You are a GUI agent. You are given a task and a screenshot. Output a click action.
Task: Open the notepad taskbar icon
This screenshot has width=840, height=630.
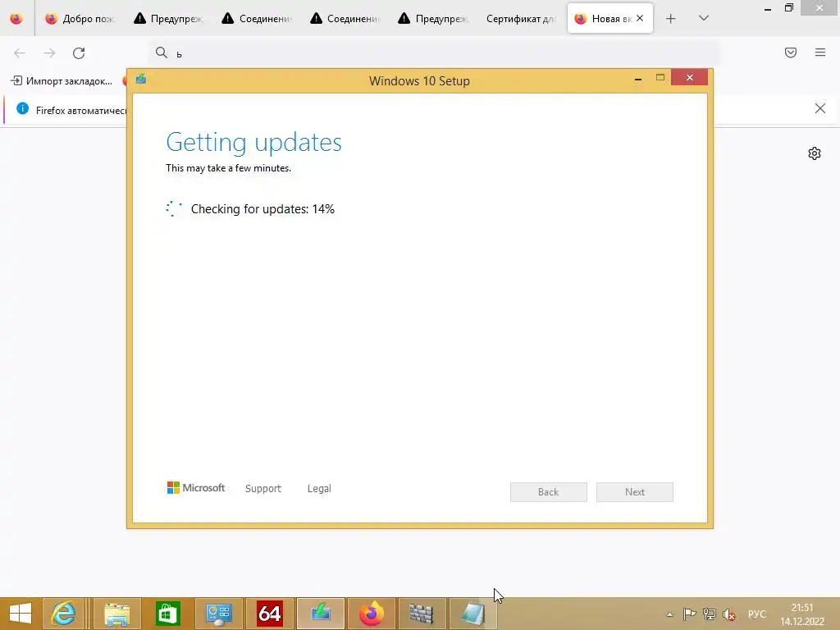[x=472, y=614]
